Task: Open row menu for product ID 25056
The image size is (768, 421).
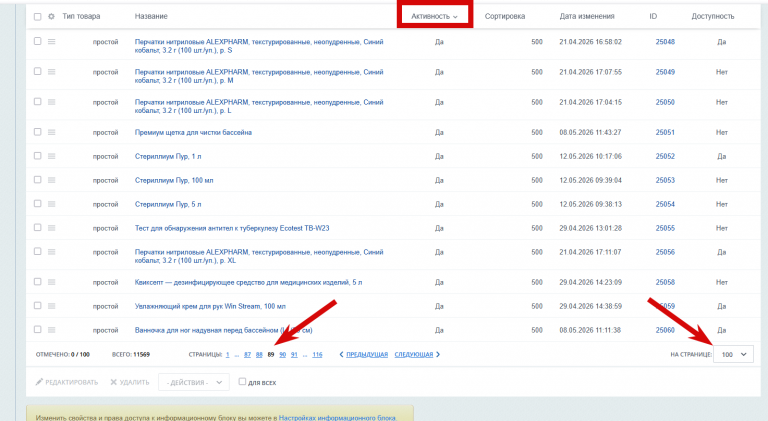Action: point(51,252)
